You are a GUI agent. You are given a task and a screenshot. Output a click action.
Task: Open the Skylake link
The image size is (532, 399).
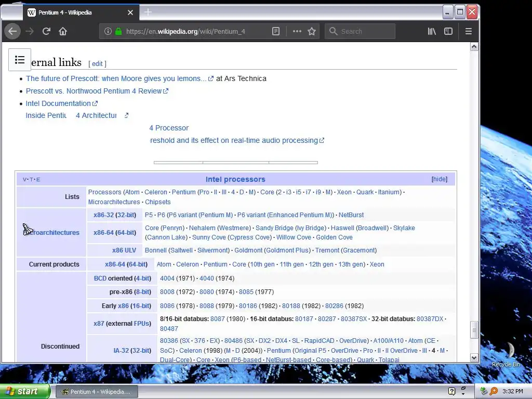pyautogui.click(x=404, y=228)
